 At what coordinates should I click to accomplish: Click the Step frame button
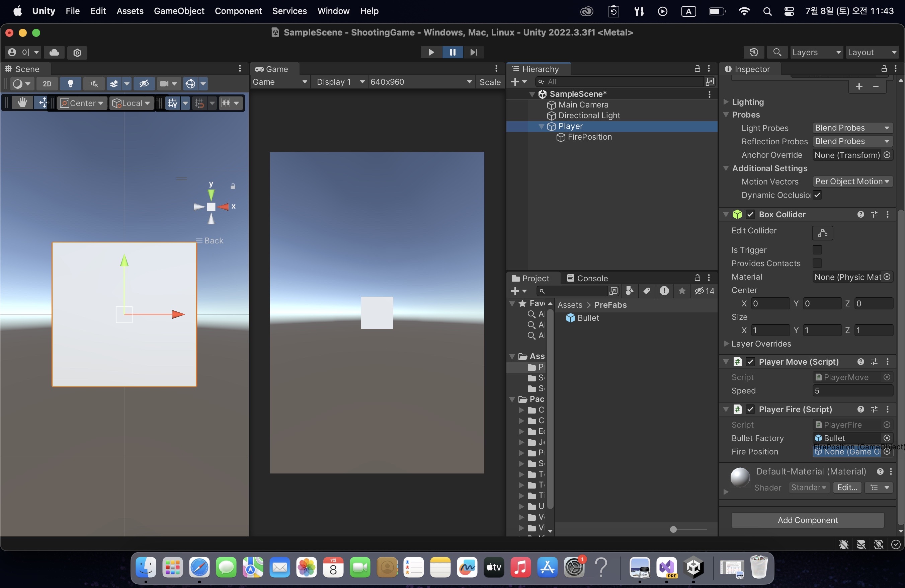(474, 52)
